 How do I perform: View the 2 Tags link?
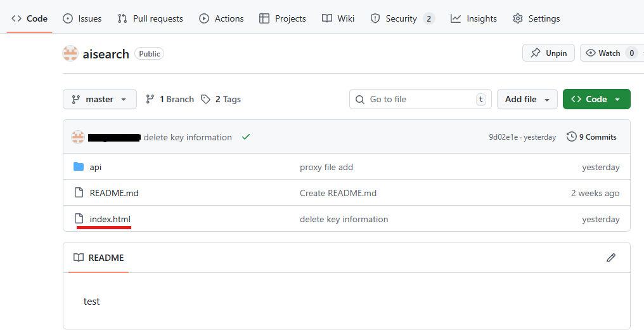pyautogui.click(x=221, y=99)
